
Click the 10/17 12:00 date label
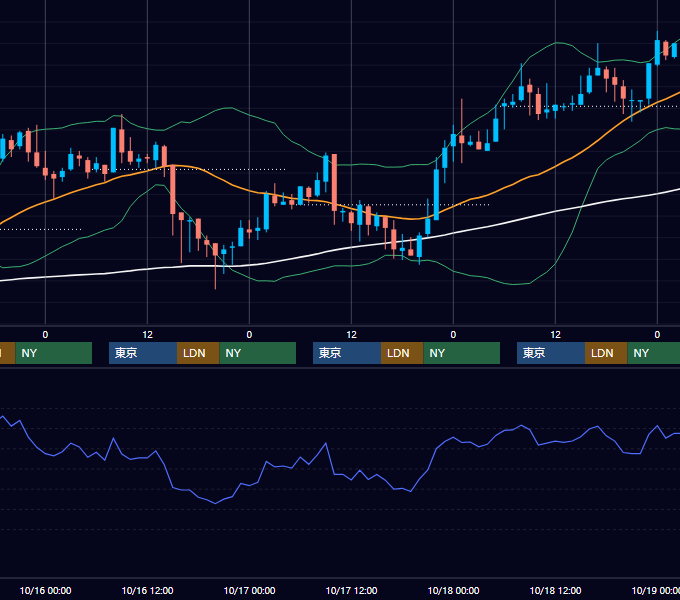pos(351,590)
